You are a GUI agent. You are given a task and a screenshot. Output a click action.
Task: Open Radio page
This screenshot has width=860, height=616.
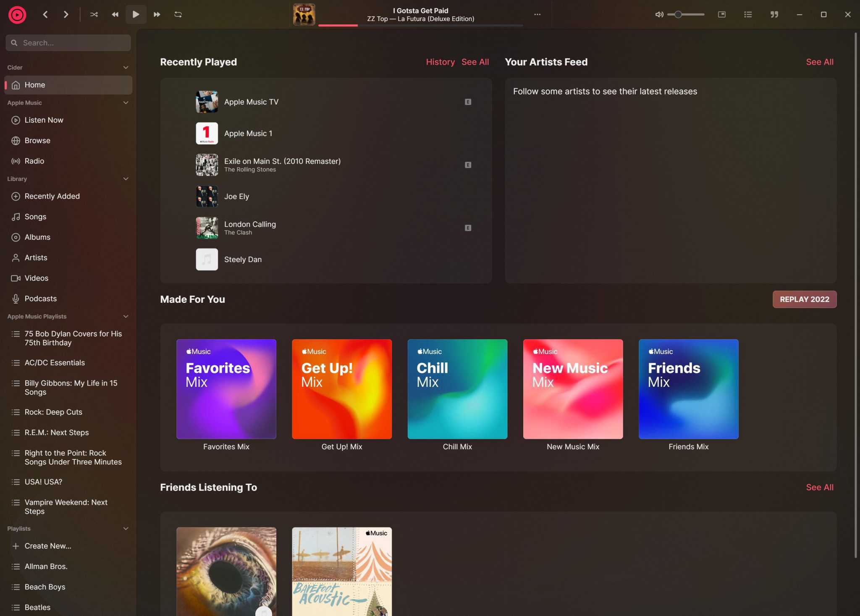(68, 161)
